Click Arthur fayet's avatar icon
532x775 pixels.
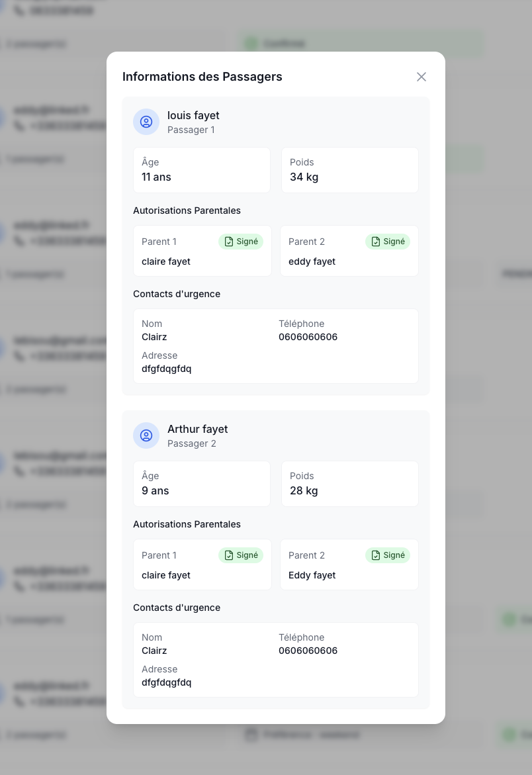[x=146, y=435]
